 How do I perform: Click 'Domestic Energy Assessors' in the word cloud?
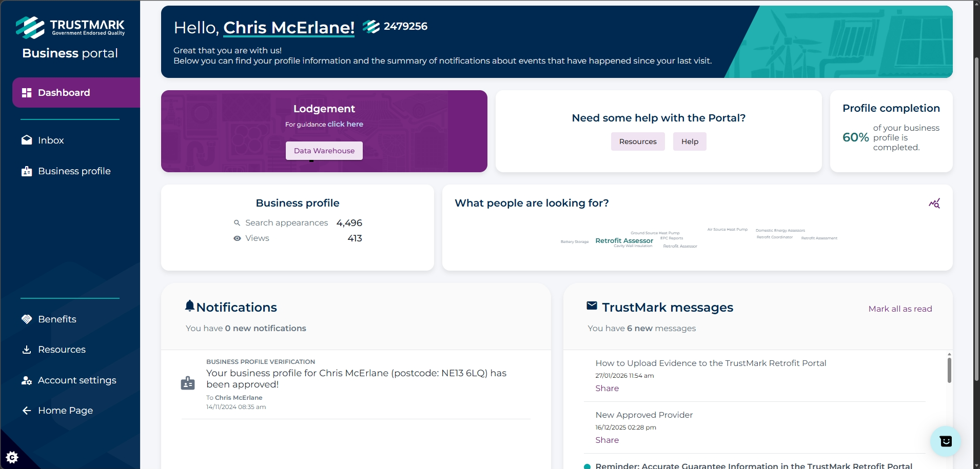(780, 231)
